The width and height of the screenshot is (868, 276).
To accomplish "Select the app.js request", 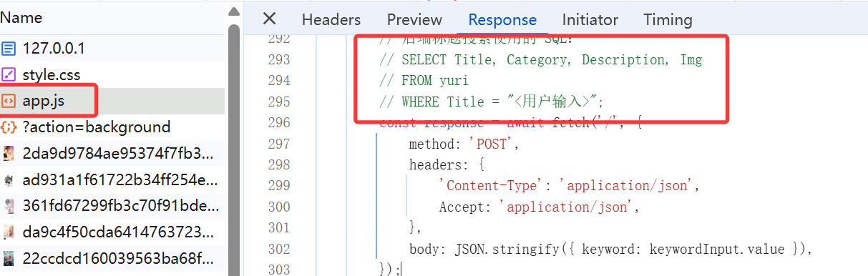I will [x=112, y=101].
